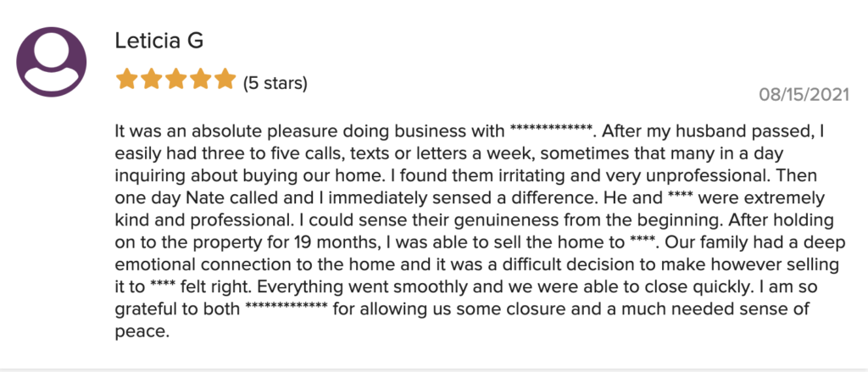Click the second gold star
The image size is (868, 372).
click(x=151, y=79)
